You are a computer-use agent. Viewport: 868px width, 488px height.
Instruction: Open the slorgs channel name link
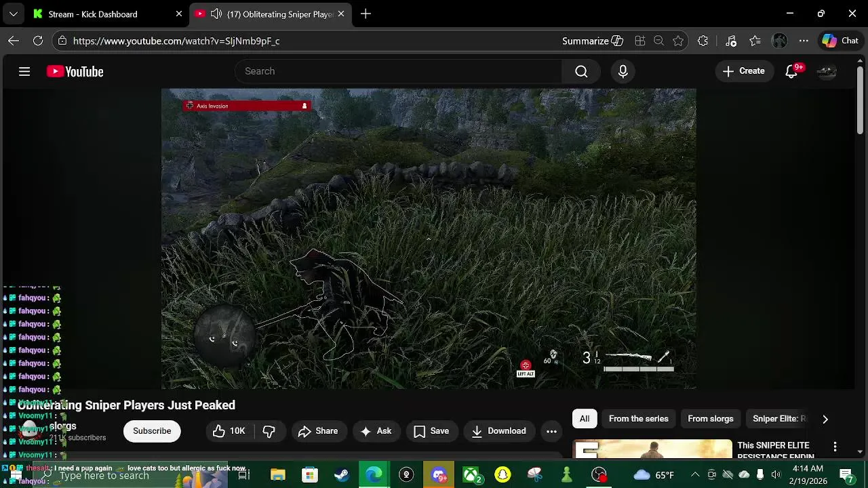62,426
